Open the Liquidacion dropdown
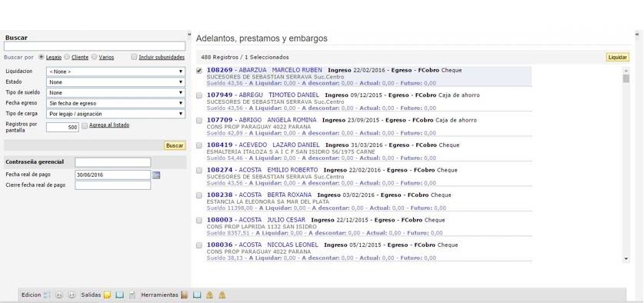Screen dimensions: 644x303 pyautogui.click(x=115, y=72)
